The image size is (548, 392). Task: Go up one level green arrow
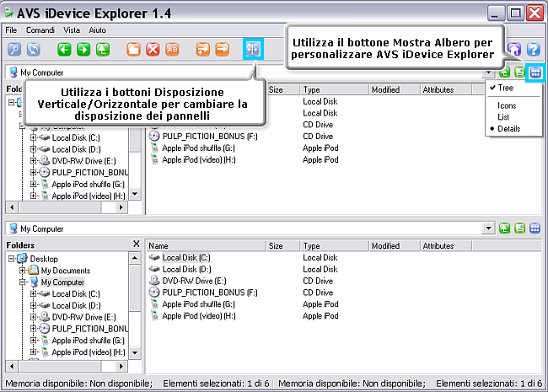(103, 49)
